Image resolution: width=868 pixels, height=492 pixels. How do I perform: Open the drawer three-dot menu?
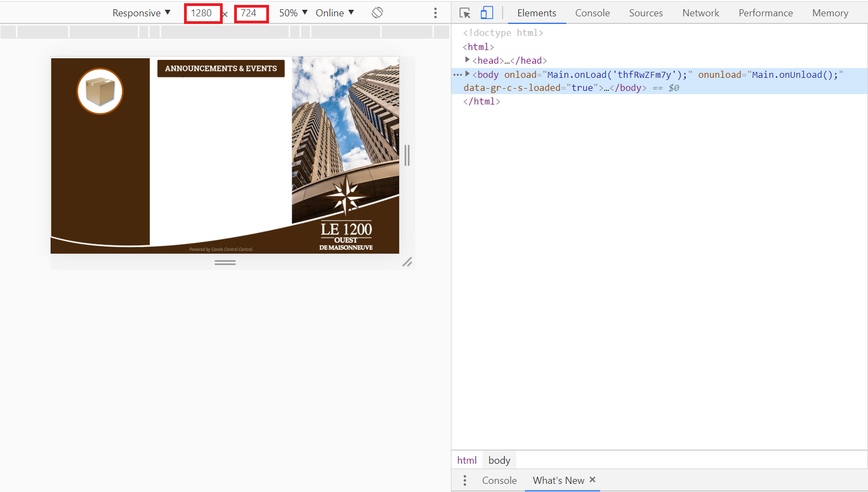point(464,481)
